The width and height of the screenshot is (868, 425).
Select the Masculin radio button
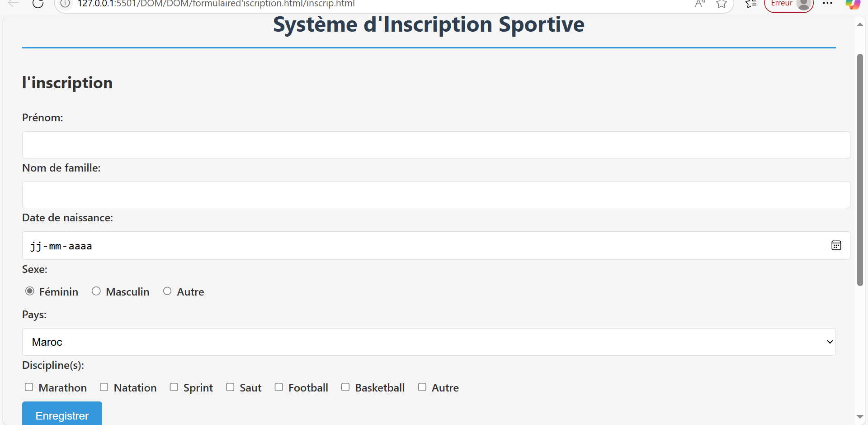[96, 291]
